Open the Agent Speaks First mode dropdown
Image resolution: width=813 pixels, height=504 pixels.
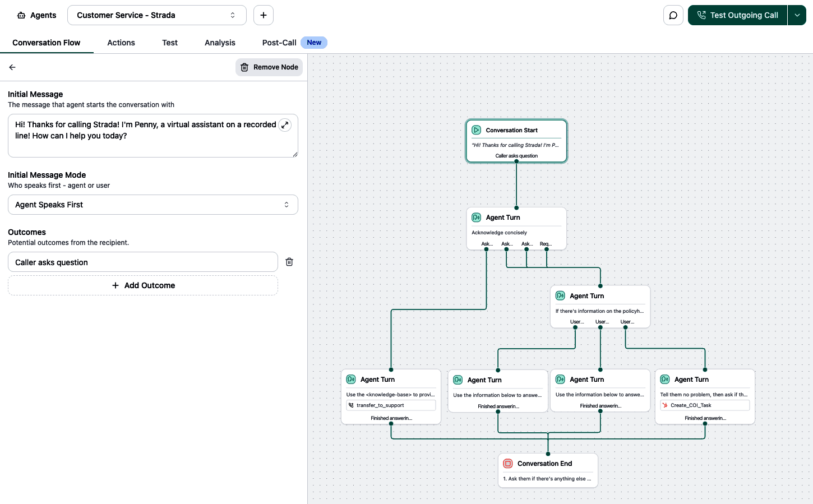153,205
